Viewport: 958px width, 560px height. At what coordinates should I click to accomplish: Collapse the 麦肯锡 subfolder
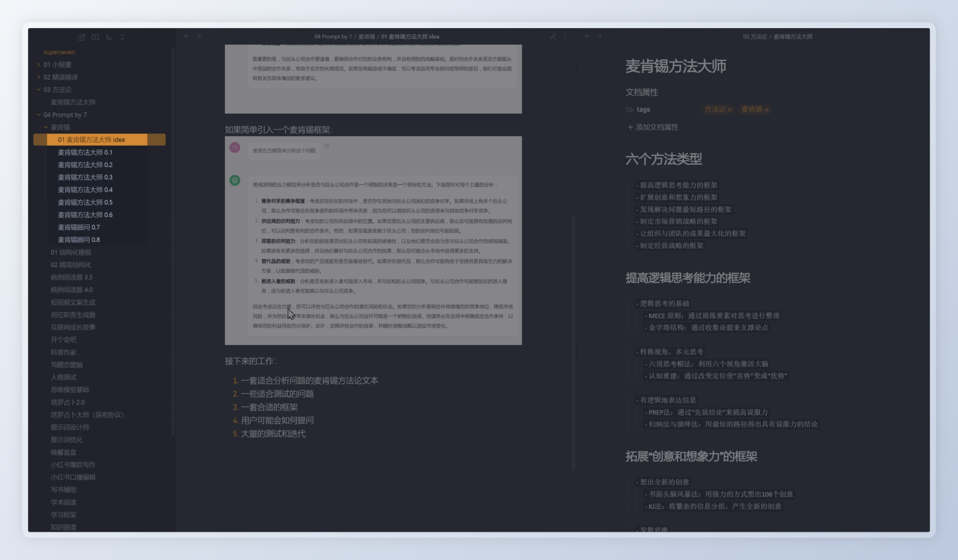pos(46,127)
